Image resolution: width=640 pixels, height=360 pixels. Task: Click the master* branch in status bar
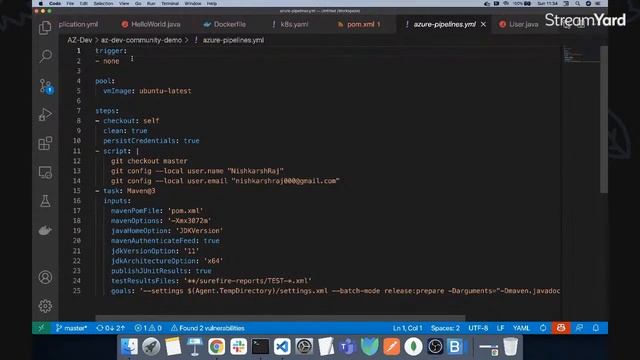pos(71,328)
